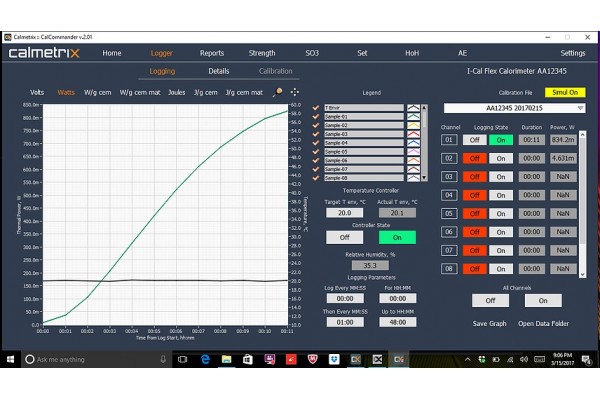Click Save Graph
The height and width of the screenshot is (400, 600).
click(489, 323)
